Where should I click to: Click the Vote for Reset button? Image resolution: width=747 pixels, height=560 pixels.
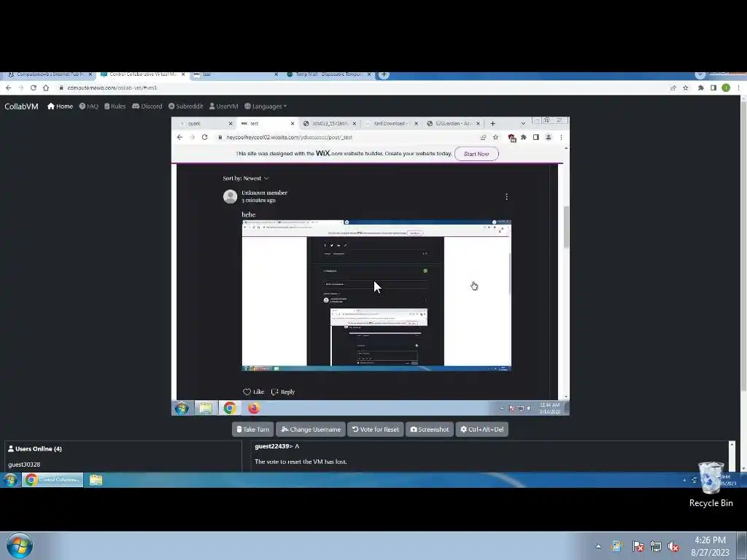tap(376, 429)
